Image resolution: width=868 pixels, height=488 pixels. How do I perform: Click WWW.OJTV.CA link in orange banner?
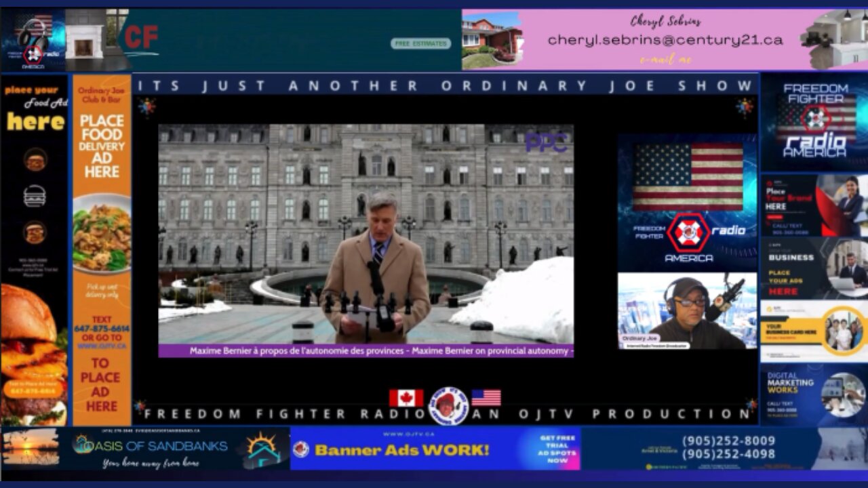102,346
